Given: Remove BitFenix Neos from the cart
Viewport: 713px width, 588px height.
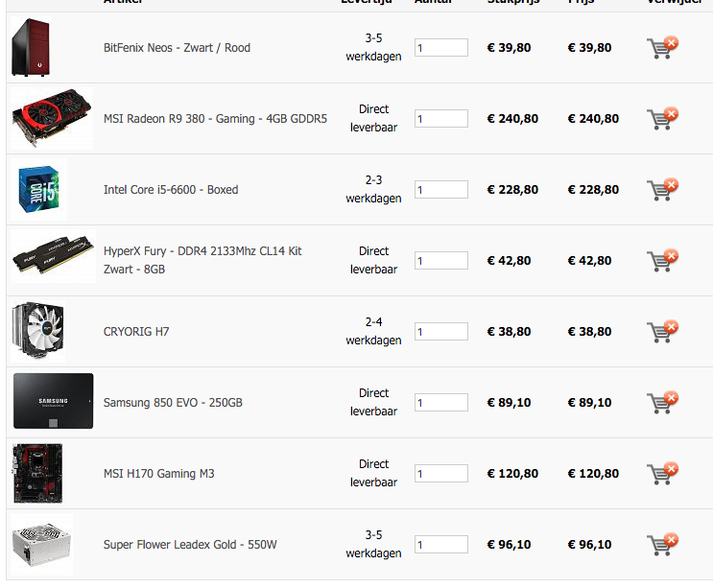Looking at the screenshot, I should click(662, 47).
